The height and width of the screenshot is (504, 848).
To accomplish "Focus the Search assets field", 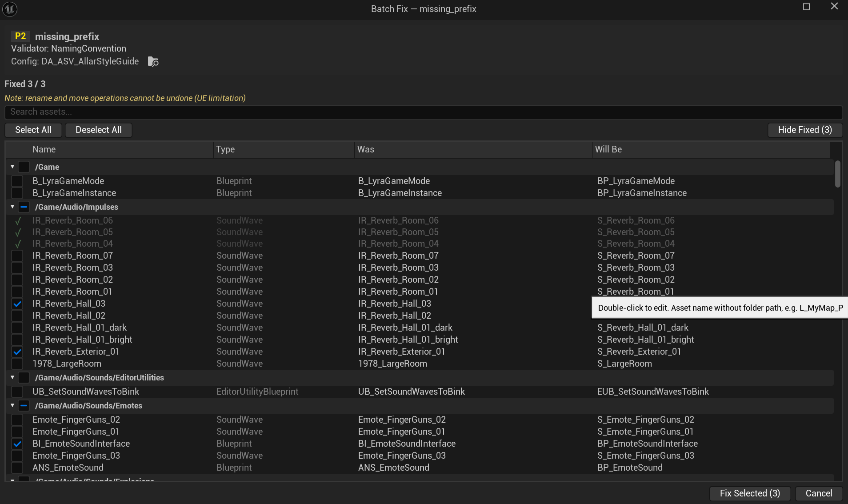I will click(x=424, y=112).
